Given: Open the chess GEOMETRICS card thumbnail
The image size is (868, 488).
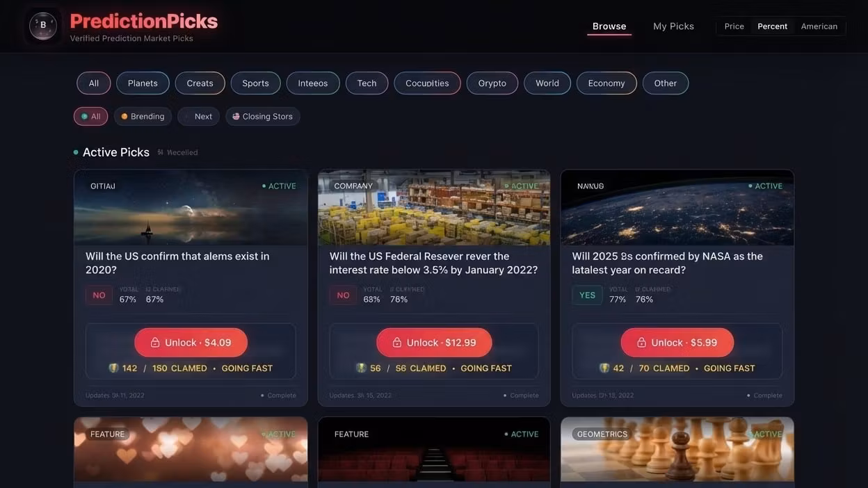Looking at the screenshot, I should [677, 449].
